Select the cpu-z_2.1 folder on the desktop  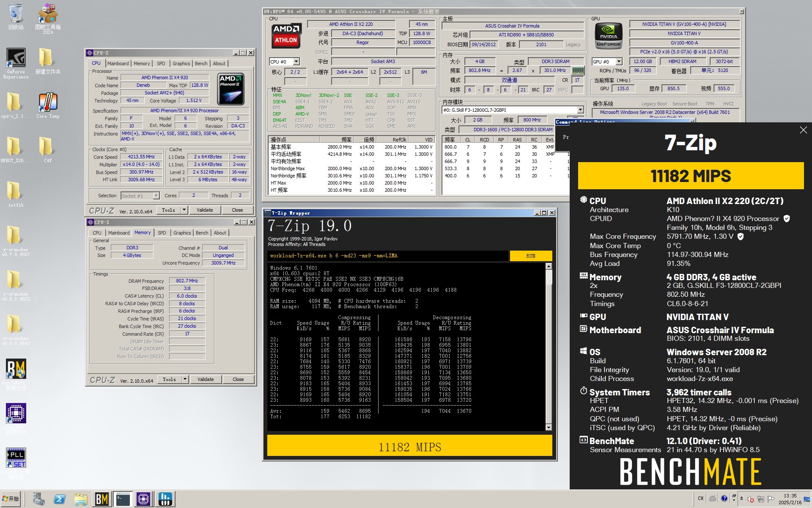tap(16, 106)
